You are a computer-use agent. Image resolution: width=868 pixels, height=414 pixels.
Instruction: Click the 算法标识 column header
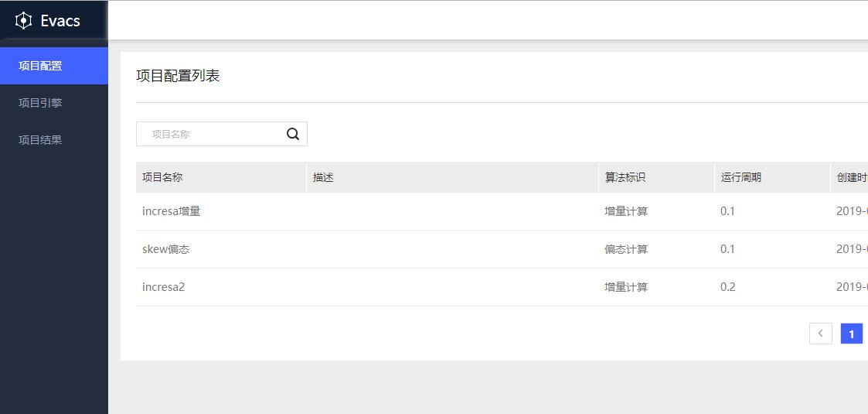(625, 177)
